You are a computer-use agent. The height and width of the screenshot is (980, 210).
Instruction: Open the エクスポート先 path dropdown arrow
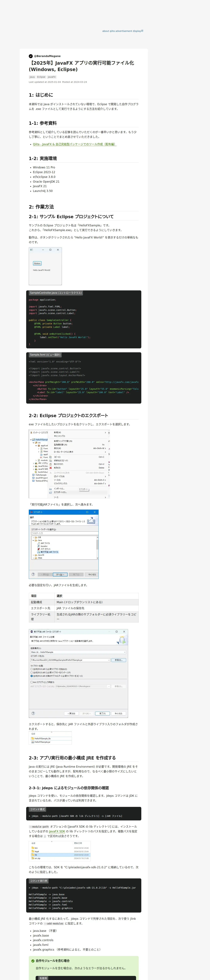pyautogui.click(x=109, y=660)
